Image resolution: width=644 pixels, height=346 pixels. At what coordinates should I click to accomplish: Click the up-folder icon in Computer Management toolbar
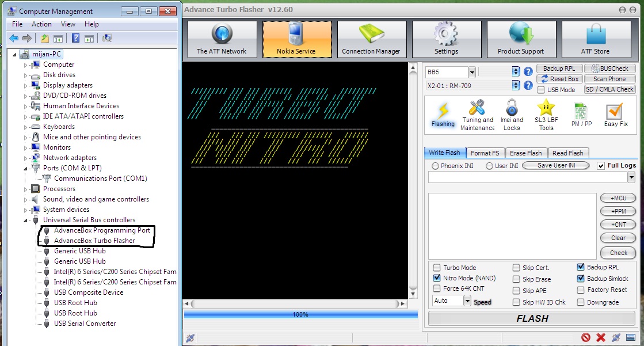(x=45, y=38)
